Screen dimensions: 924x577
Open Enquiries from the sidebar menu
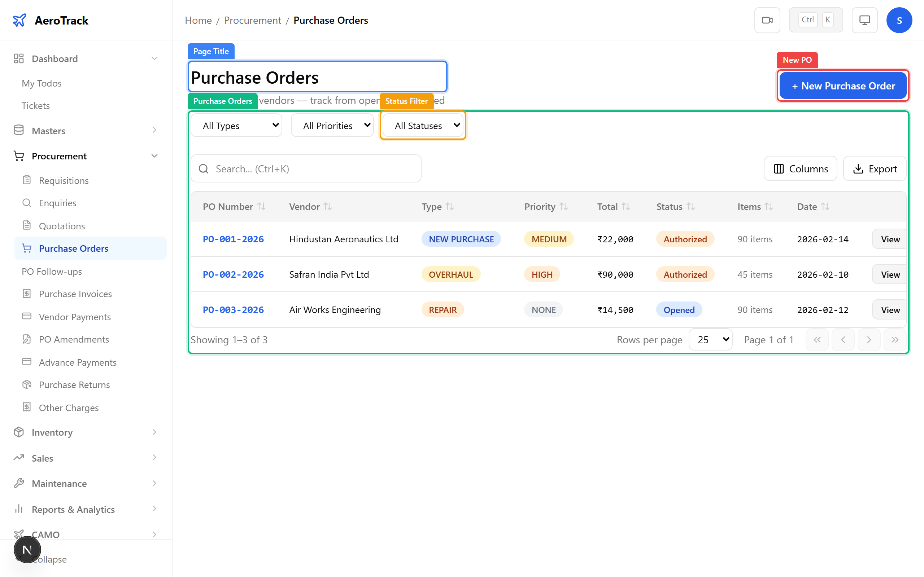pyautogui.click(x=57, y=203)
